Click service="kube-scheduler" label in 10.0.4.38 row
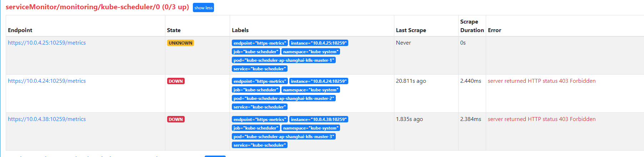 point(260,145)
